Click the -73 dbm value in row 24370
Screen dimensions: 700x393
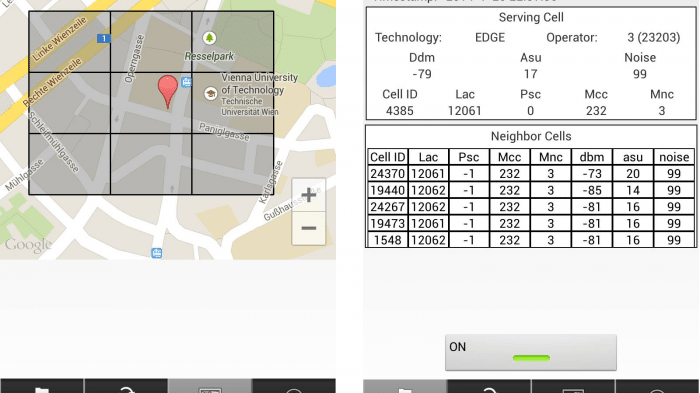[592, 174]
